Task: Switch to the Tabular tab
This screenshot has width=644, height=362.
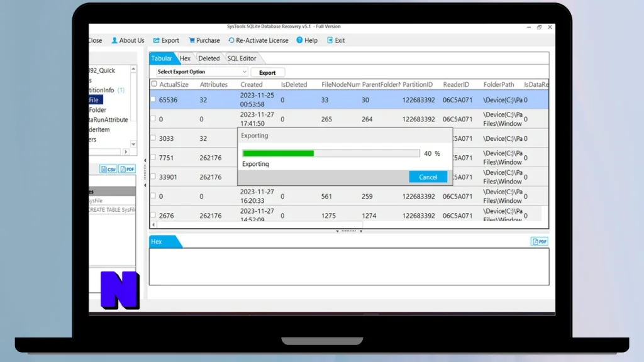Action: [162, 58]
